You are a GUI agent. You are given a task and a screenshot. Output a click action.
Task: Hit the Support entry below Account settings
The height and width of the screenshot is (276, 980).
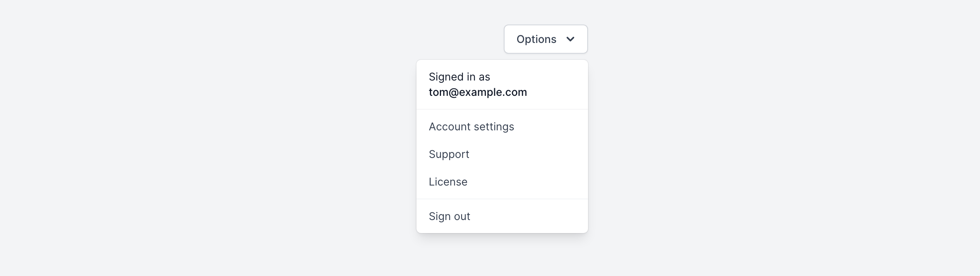tap(449, 154)
